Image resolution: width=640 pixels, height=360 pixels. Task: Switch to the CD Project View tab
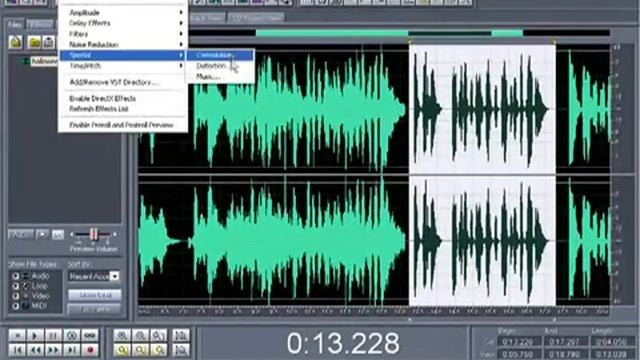(x=257, y=18)
